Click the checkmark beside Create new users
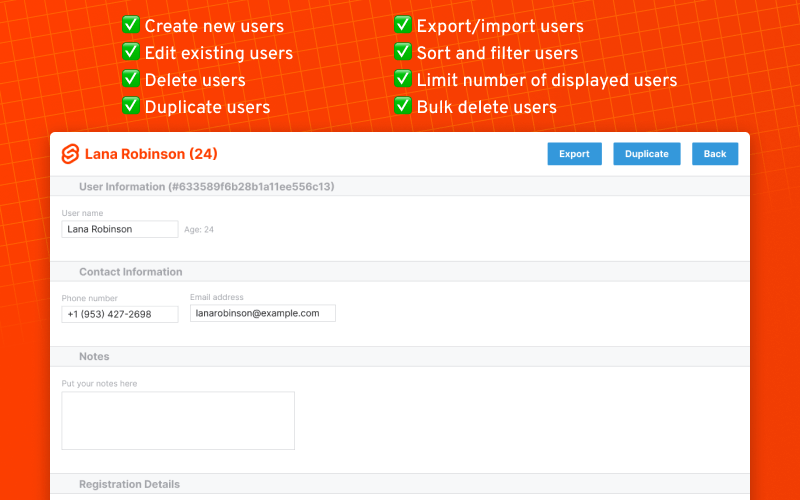 point(130,26)
